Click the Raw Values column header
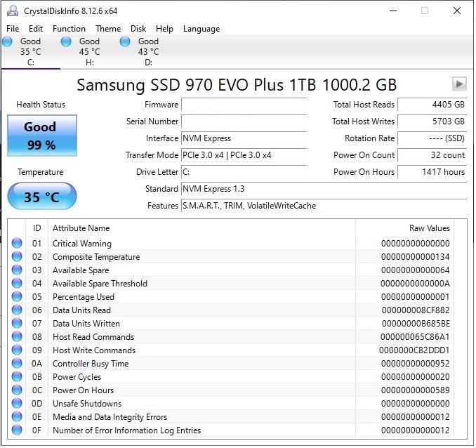Viewport: 476px width, 448px height. (x=429, y=228)
